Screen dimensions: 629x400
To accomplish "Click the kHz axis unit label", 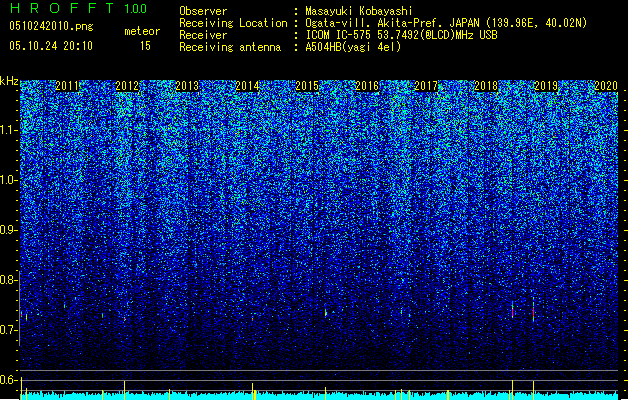I will click(9, 81).
